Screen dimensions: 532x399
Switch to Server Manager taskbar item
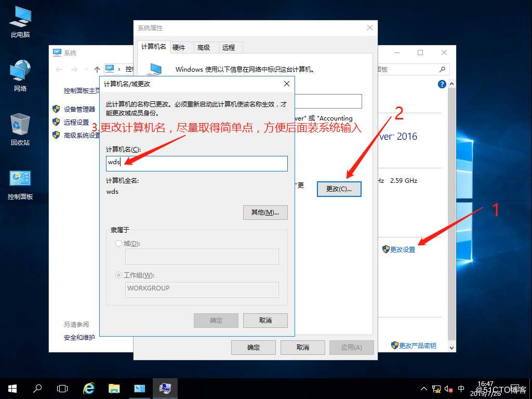coord(139,389)
